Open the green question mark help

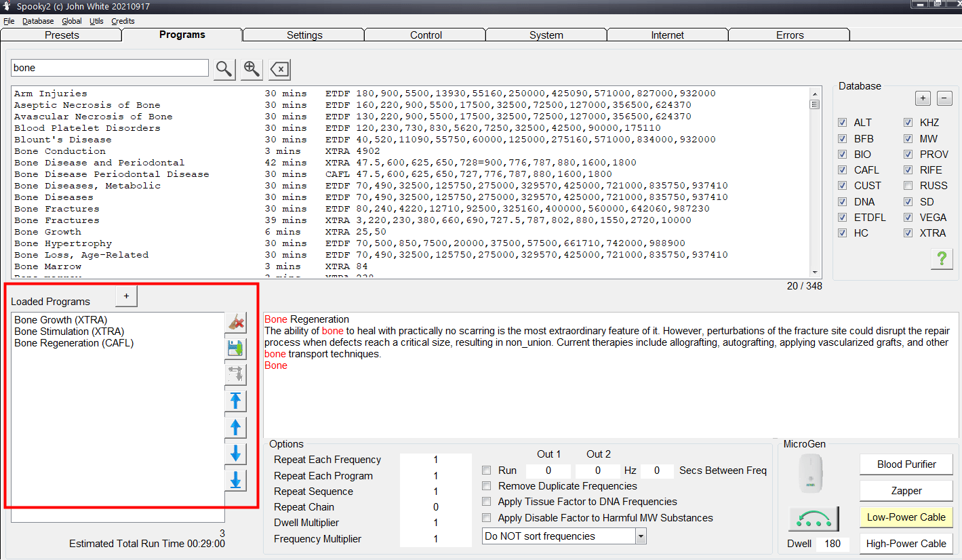pyautogui.click(x=942, y=258)
